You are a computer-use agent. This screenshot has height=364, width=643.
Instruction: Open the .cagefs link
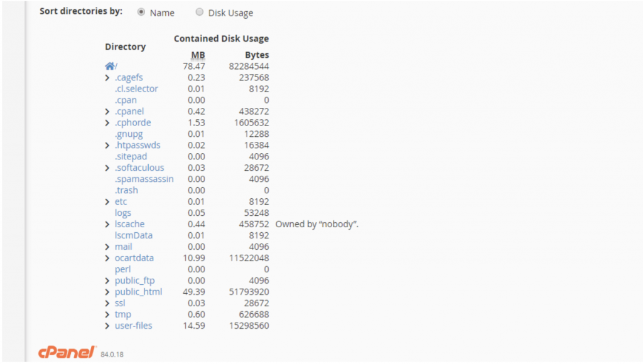click(129, 77)
